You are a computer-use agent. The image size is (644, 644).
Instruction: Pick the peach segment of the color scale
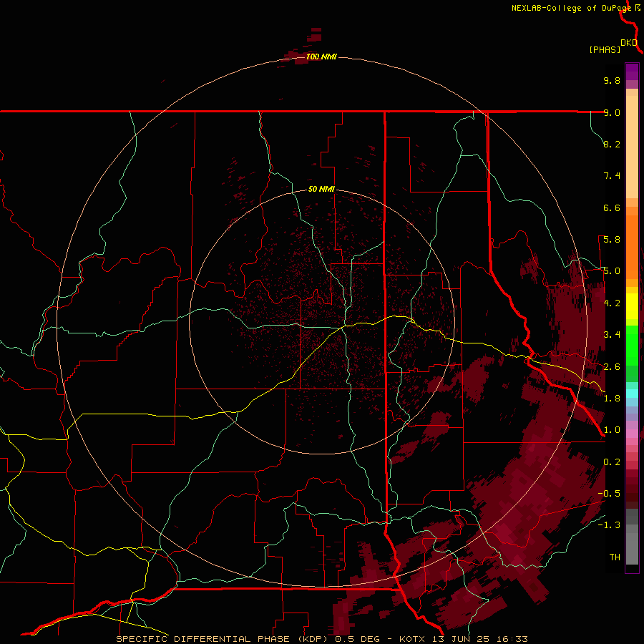coord(632,147)
